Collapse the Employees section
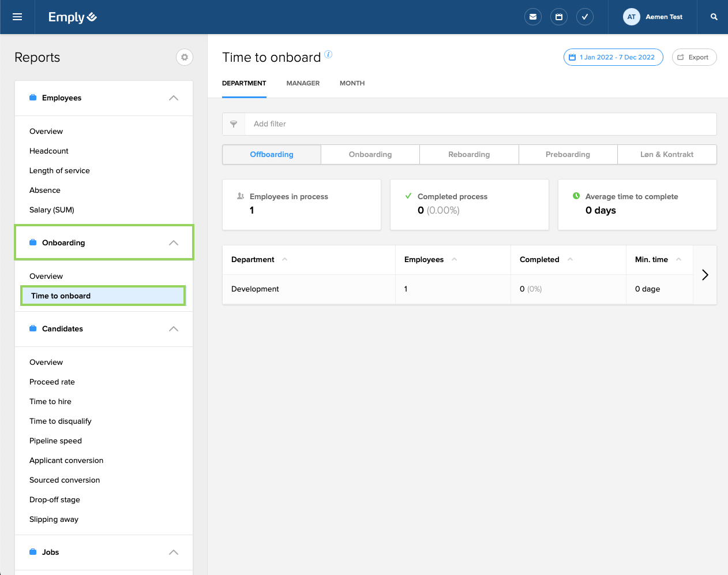The height and width of the screenshot is (575, 728). pyautogui.click(x=174, y=98)
